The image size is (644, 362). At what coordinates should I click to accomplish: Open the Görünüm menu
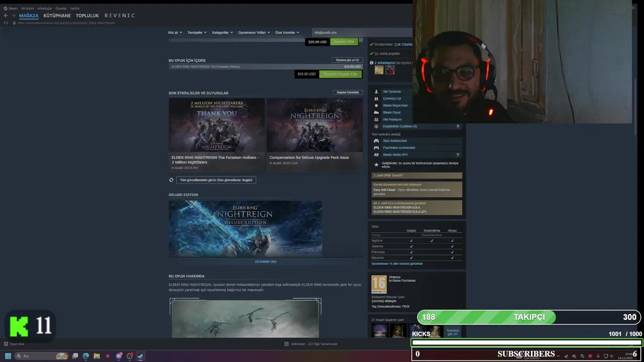point(27,9)
